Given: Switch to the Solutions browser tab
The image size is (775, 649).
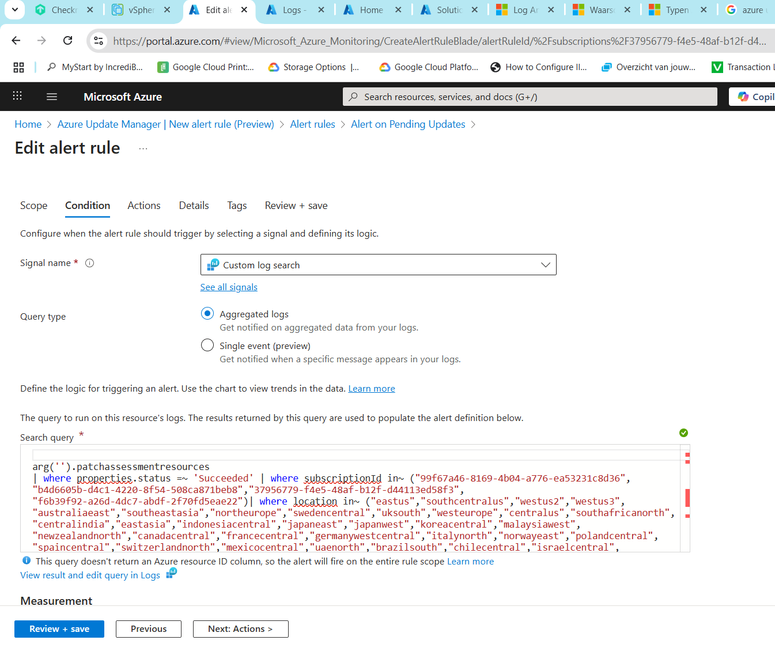Looking at the screenshot, I should (448, 10).
